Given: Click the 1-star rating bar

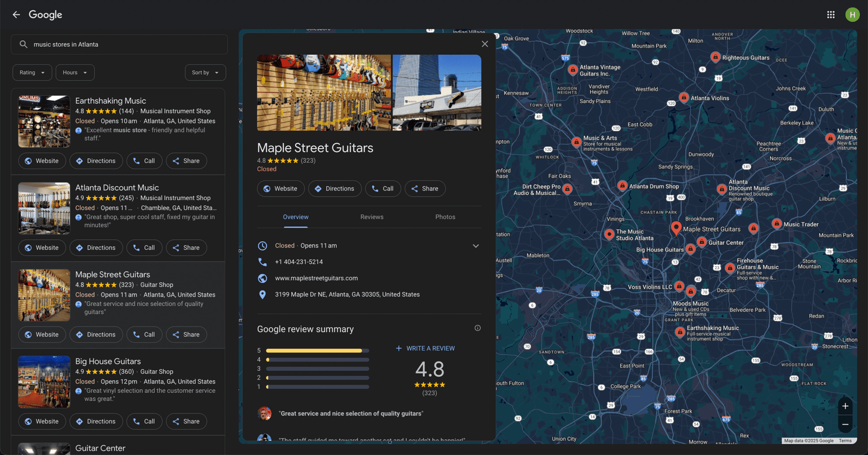Looking at the screenshot, I should click(x=317, y=387).
